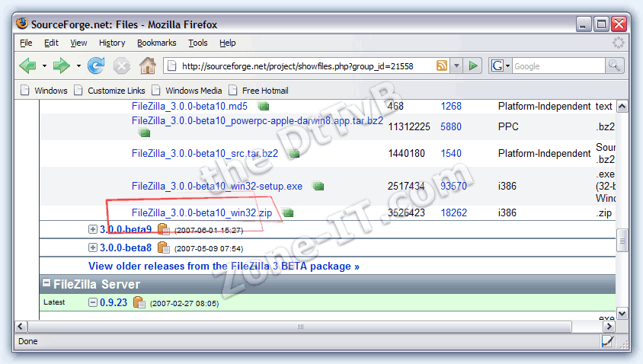
Task: Open Windows Media bookmark
Action: tap(187, 90)
